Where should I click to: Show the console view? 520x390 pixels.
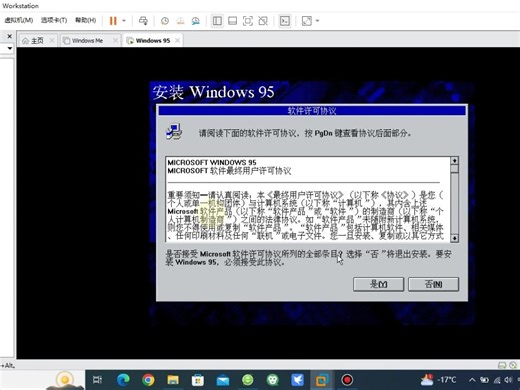285,21
